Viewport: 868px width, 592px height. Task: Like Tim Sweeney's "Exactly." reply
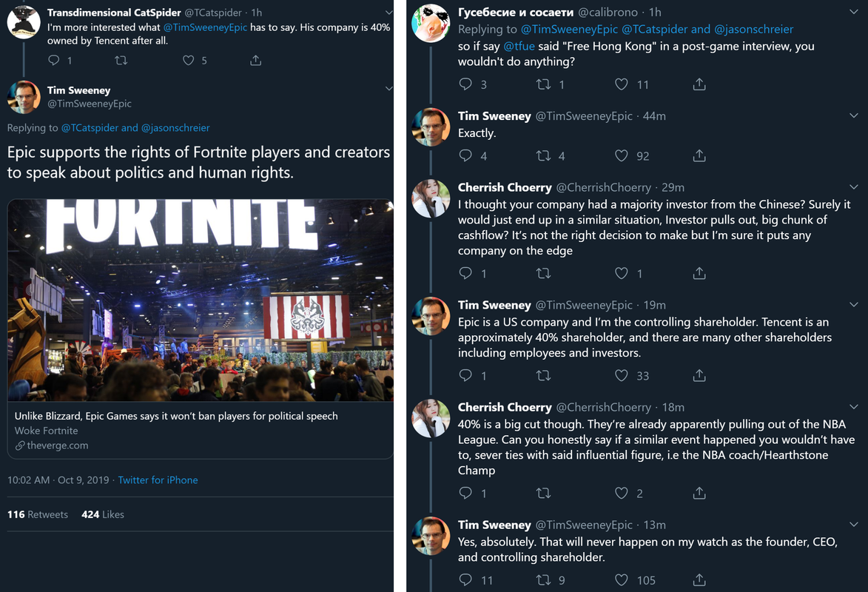click(x=622, y=156)
